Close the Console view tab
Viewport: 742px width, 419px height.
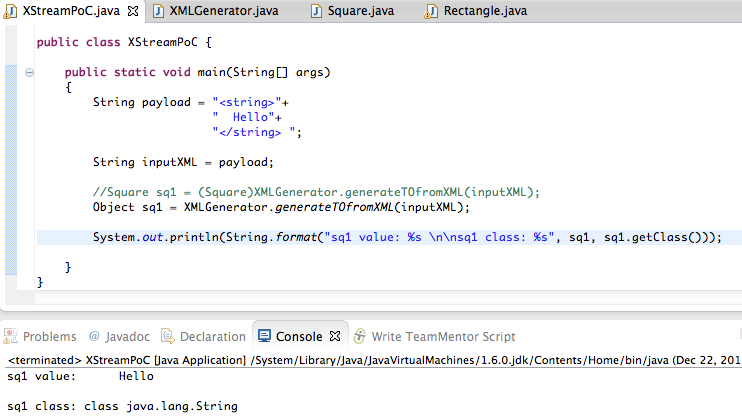(335, 337)
